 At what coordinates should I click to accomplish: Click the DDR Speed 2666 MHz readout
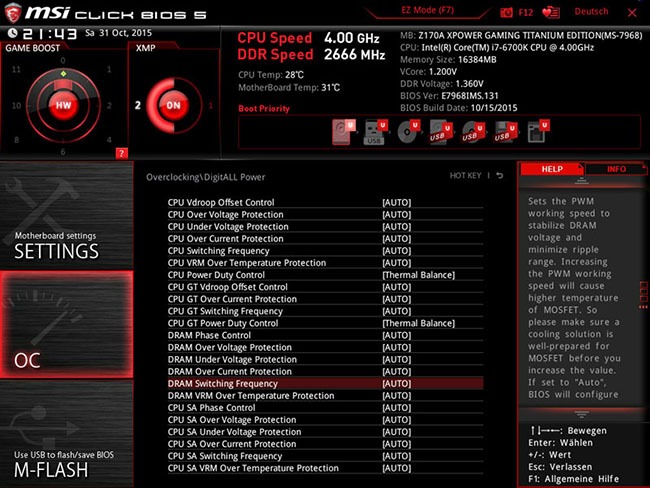coord(311,55)
